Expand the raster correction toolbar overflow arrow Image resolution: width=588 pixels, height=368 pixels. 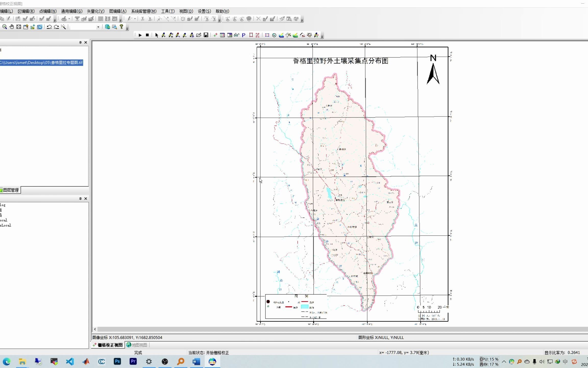[x=322, y=37]
